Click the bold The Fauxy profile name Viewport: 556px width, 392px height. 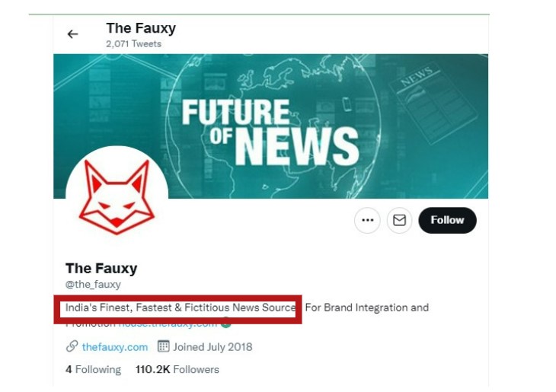coord(101,268)
